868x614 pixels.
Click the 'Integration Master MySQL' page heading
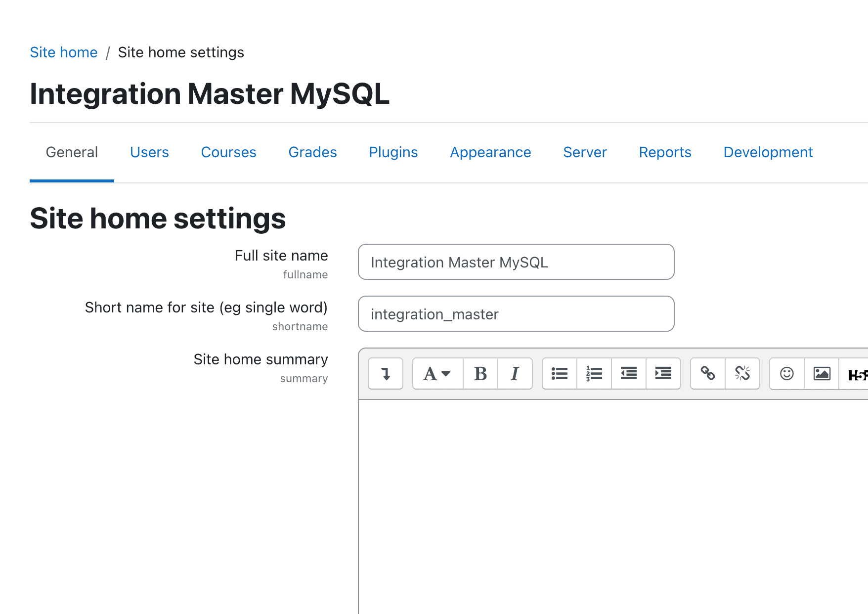click(210, 94)
